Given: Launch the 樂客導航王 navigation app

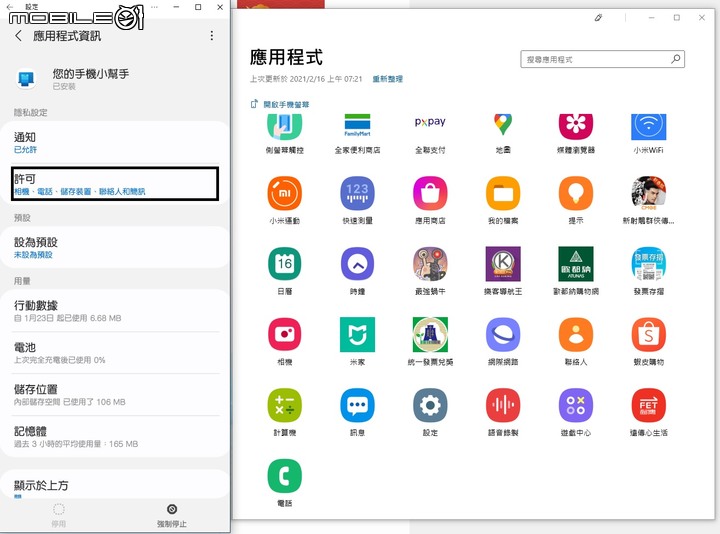Looking at the screenshot, I should pos(503,264).
